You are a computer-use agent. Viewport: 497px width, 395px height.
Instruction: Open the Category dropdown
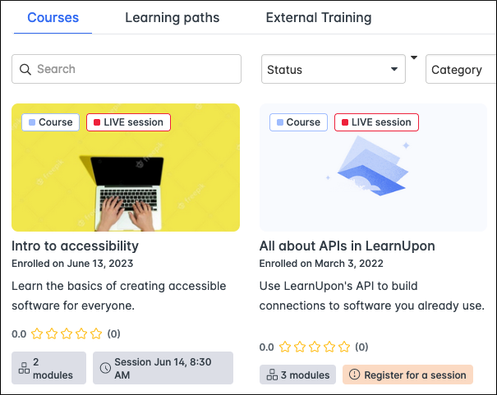[461, 69]
